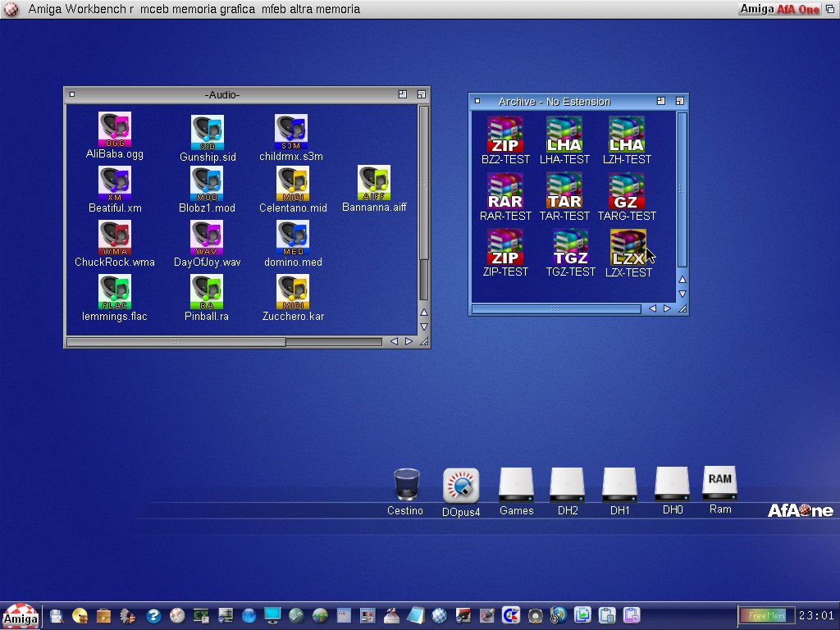Screen dimensions: 840x630
Task: Open the AliBaba.ogg audio file
Action: click(115, 130)
